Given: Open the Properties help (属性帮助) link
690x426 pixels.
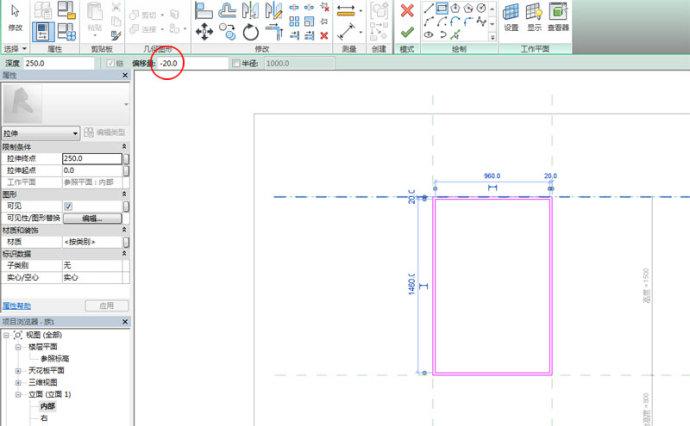Looking at the screenshot, I should coord(17,305).
